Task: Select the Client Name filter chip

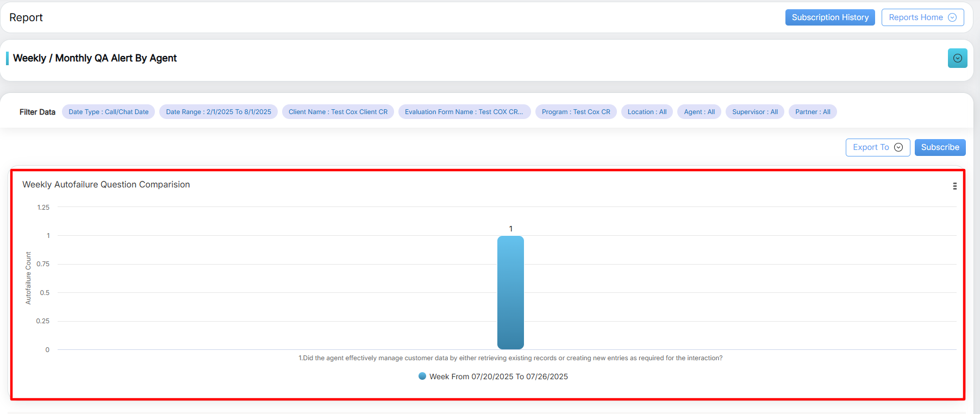Action: coord(338,112)
